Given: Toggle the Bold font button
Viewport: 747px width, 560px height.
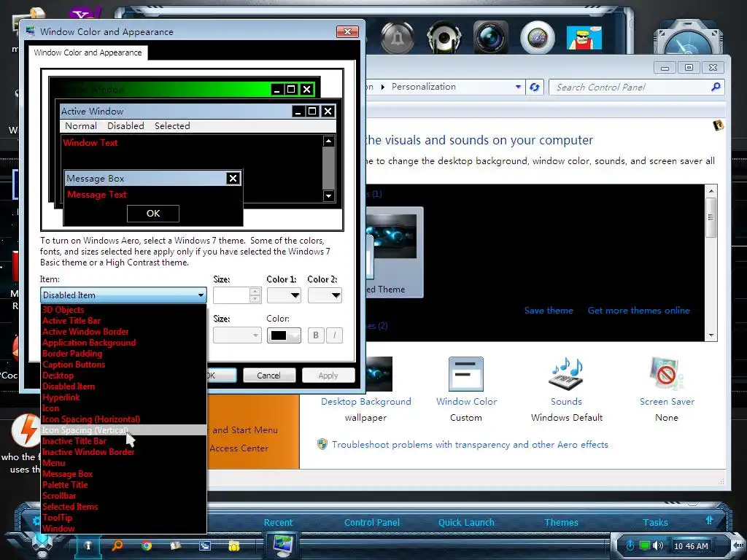Looking at the screenshot, I should click(x=315, y=335).
